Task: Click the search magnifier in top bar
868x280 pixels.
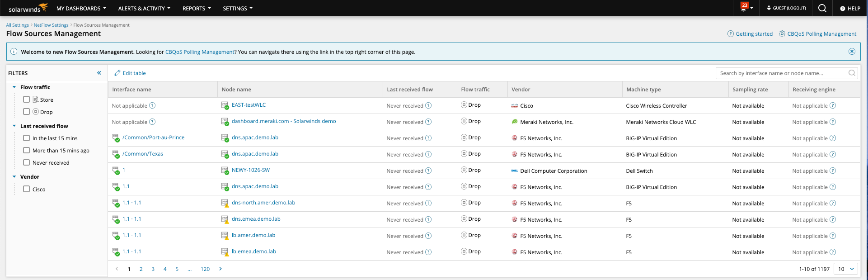Action: coord(822,8)
